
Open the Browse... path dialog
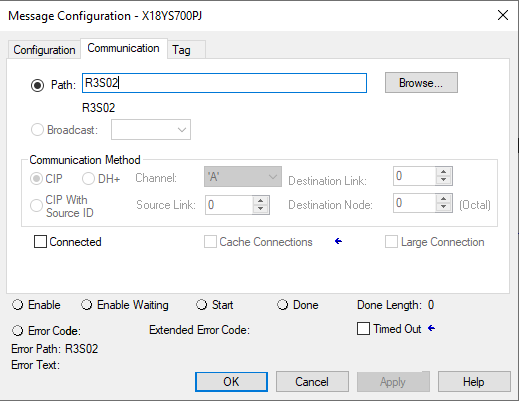[x=421, y=83]
